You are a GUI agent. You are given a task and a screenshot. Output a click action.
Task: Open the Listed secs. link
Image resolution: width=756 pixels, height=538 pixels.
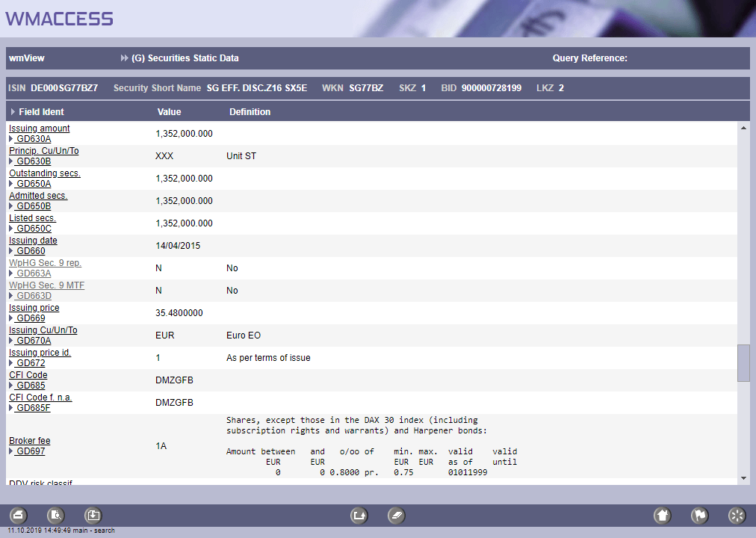[33, 218]
